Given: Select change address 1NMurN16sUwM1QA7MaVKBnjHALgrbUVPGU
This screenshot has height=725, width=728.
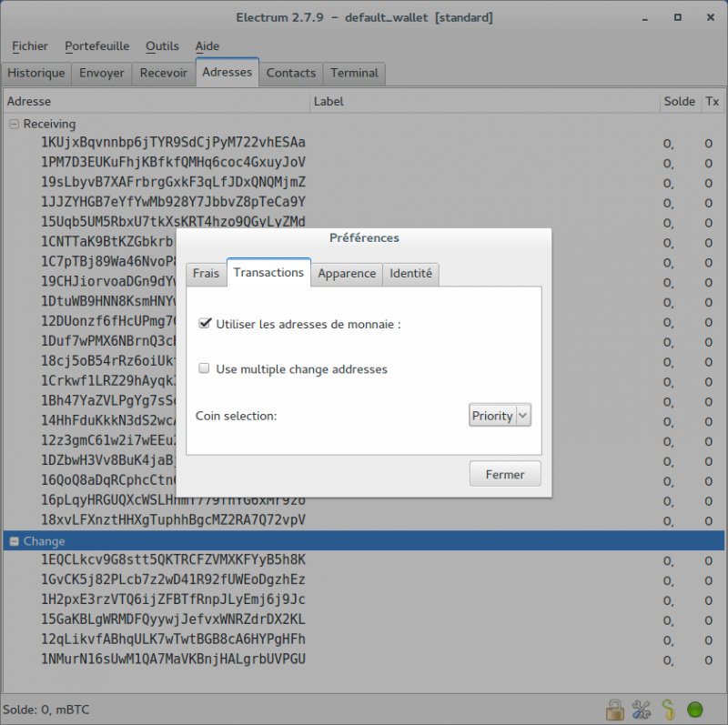Looking at the screenshot, I should coord(173,660).
